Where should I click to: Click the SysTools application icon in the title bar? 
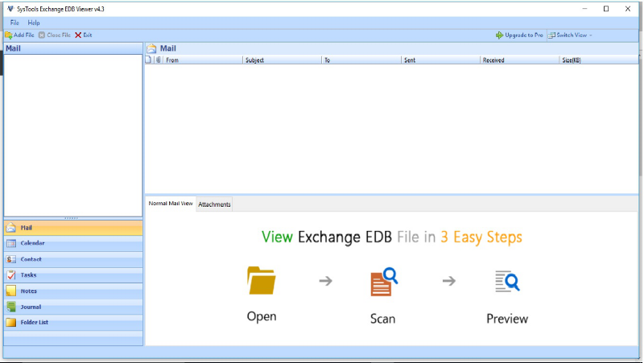10,9
